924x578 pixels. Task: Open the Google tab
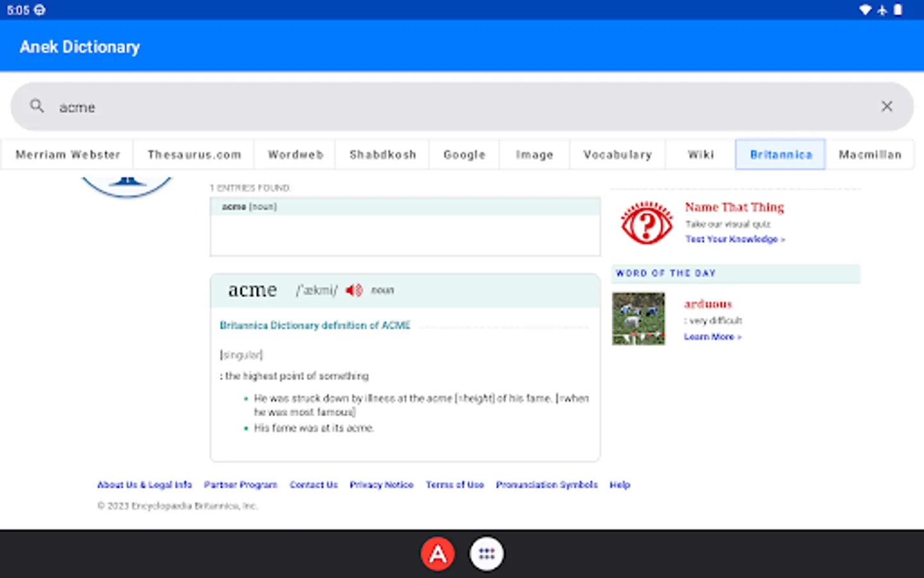(x=465, y=155)
